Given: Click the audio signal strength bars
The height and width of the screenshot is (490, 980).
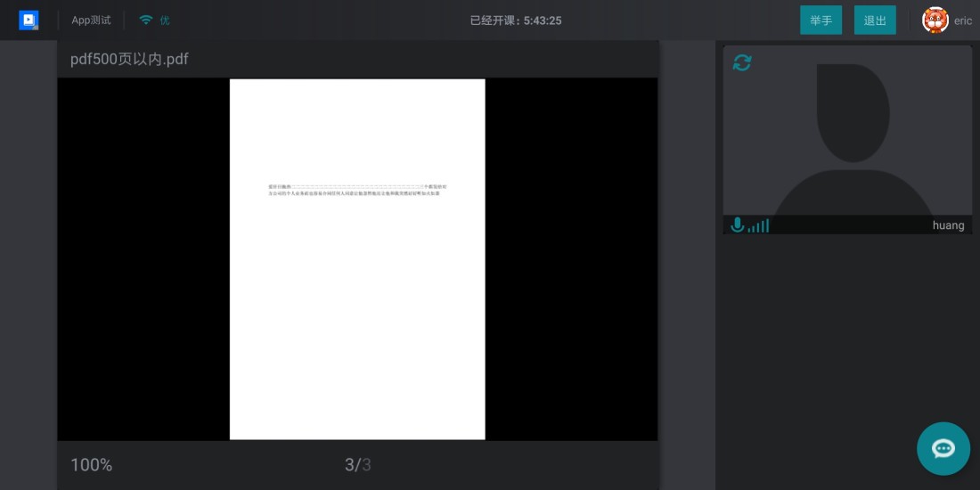Looking at the screenshot, I should pos(759,225).
